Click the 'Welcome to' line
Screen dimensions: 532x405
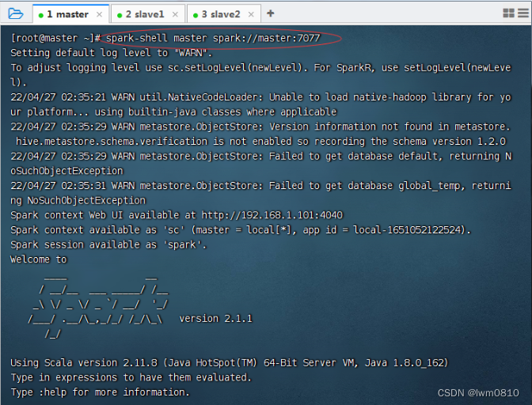pos(39,259)
